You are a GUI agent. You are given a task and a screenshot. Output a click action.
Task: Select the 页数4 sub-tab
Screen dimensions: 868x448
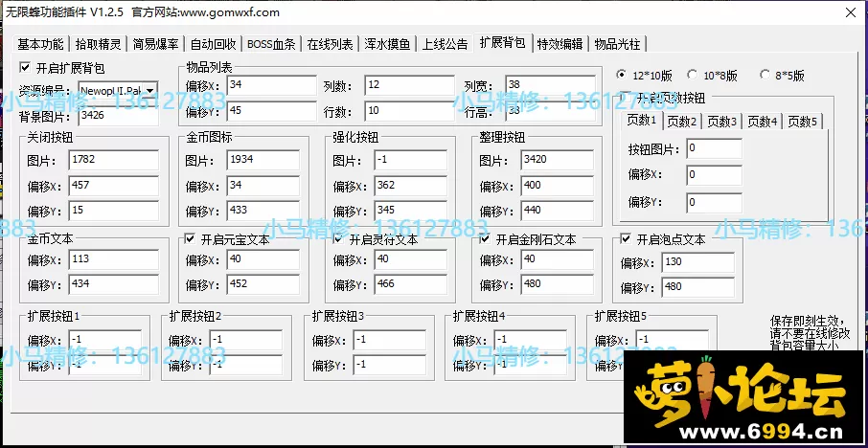pyautogui.click(x=763, y=122)
